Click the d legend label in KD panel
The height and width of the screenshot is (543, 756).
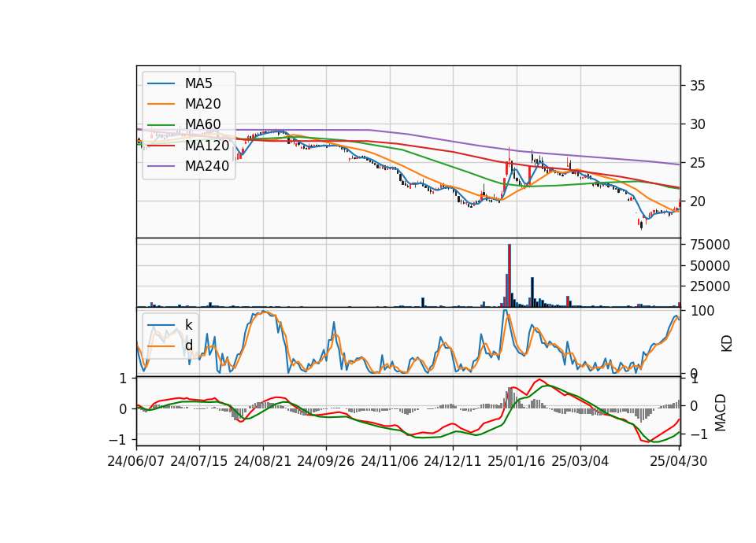pyautogui.click(x=188, y=345)
